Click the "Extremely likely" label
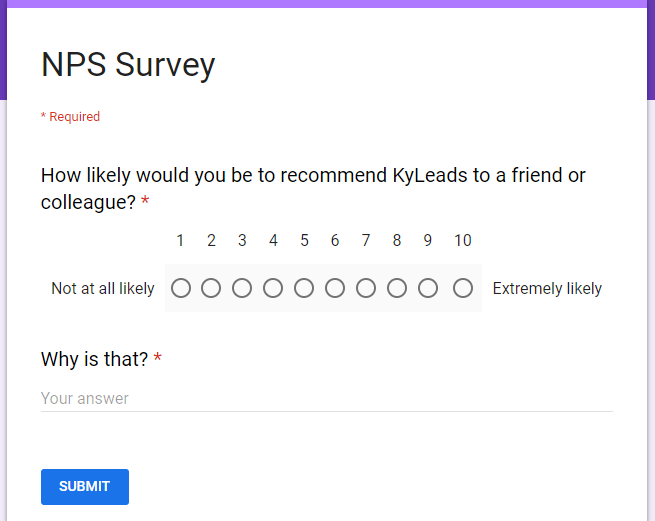655x521 pixels. pyautogui.click(x=547, y=288)
